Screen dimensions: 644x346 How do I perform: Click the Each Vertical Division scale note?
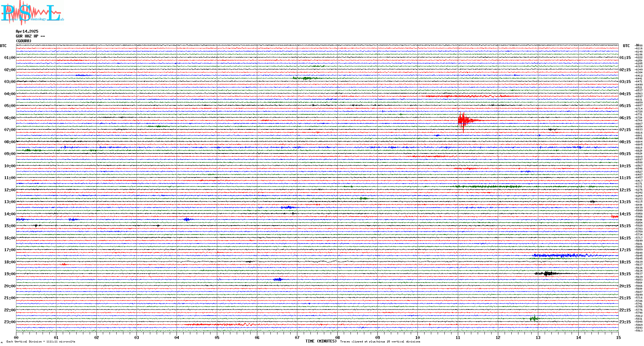[41, 342]
